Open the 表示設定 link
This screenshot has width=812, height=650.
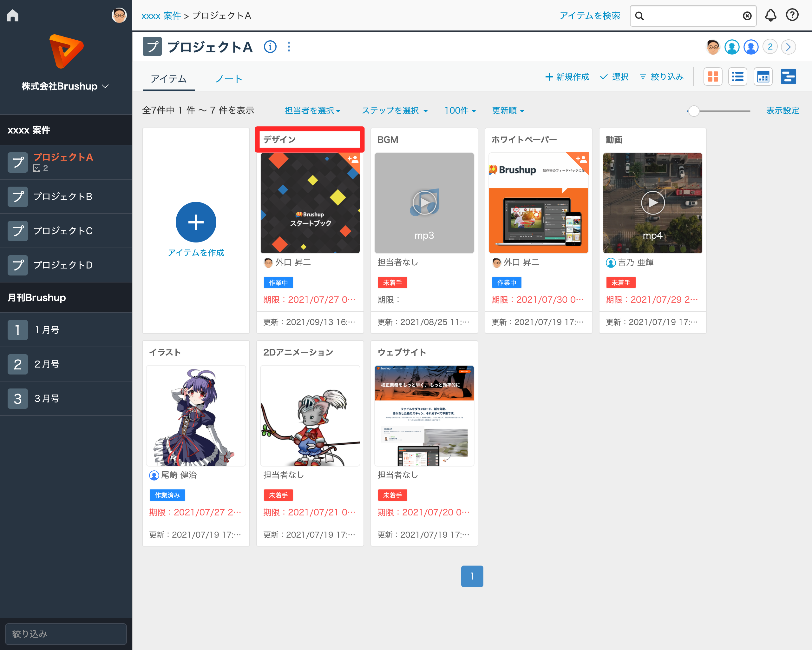click(x=782, y=111)
